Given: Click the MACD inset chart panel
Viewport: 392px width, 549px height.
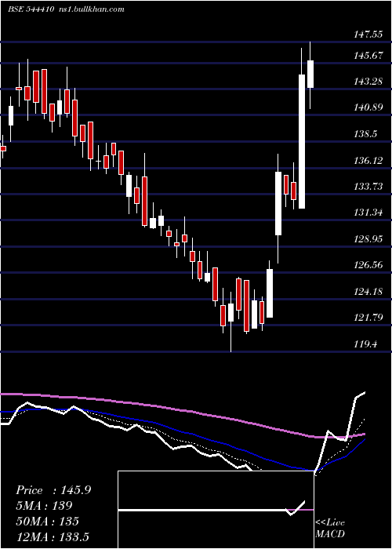Looking at the screenshot, I should coord(216,510).
